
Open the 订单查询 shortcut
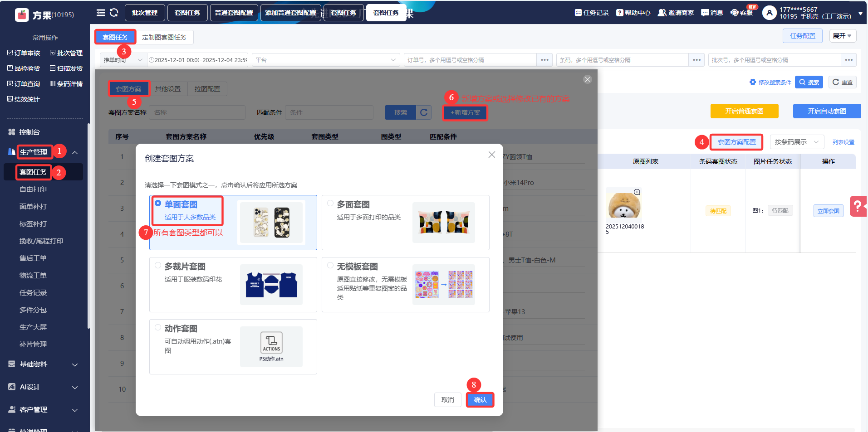click(24, 84)
